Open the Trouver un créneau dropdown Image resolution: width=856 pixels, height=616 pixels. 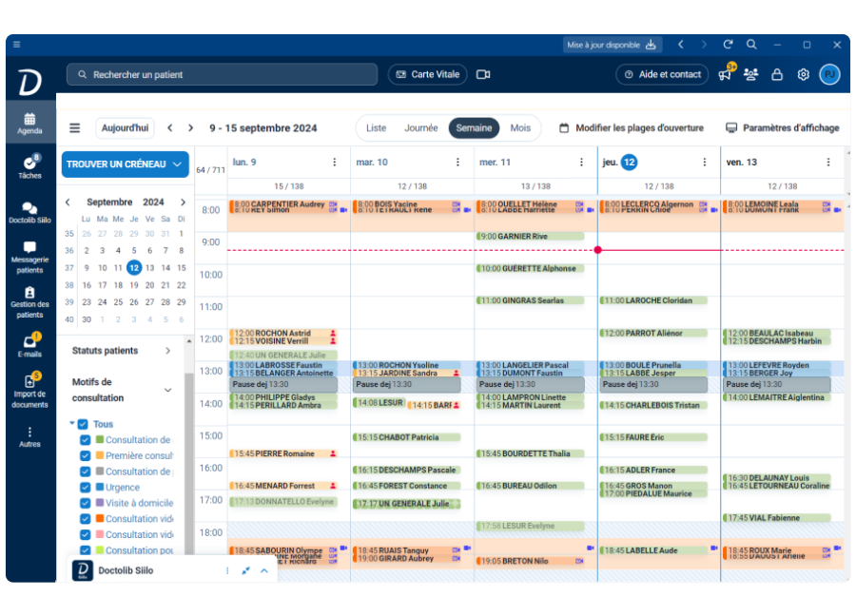tap(125, 164)
